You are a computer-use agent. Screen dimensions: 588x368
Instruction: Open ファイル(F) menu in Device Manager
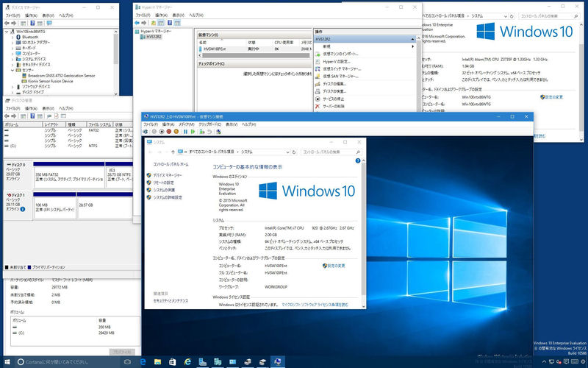(13, 15)
